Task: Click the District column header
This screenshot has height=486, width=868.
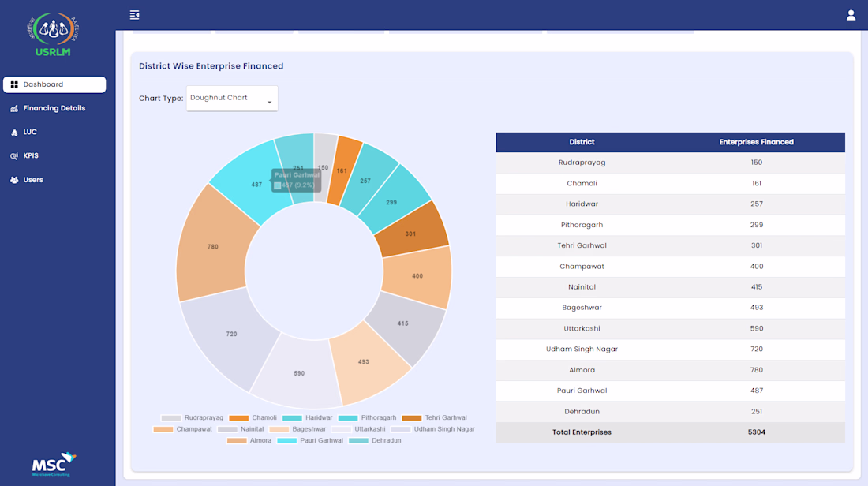Action: (x=582, y=142)
